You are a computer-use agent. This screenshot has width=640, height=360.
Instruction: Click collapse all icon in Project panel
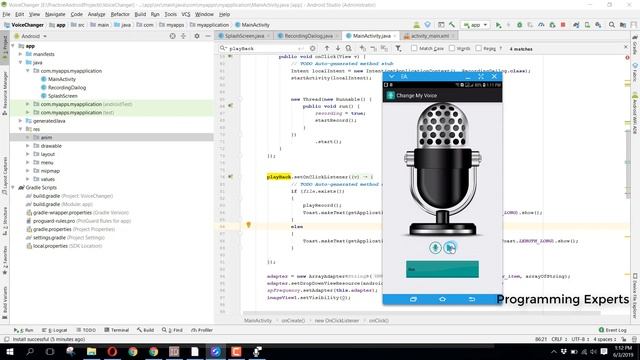pos(183,36)
